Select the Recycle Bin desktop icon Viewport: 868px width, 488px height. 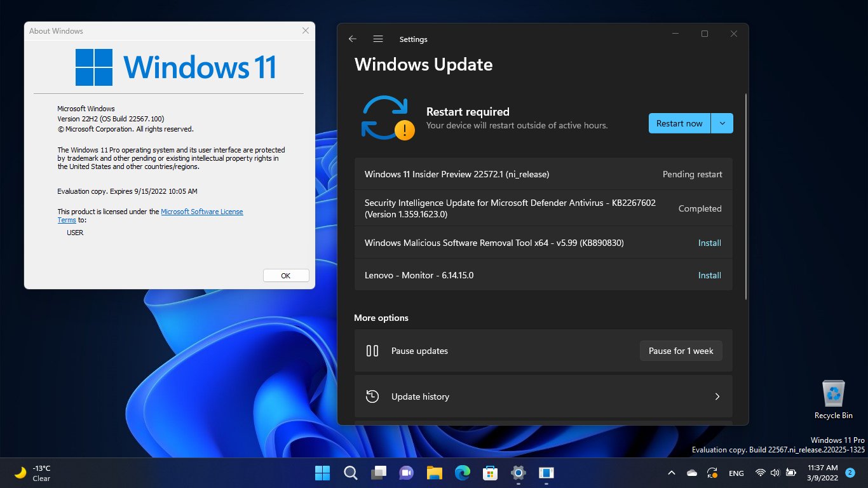tap(833, 399)
